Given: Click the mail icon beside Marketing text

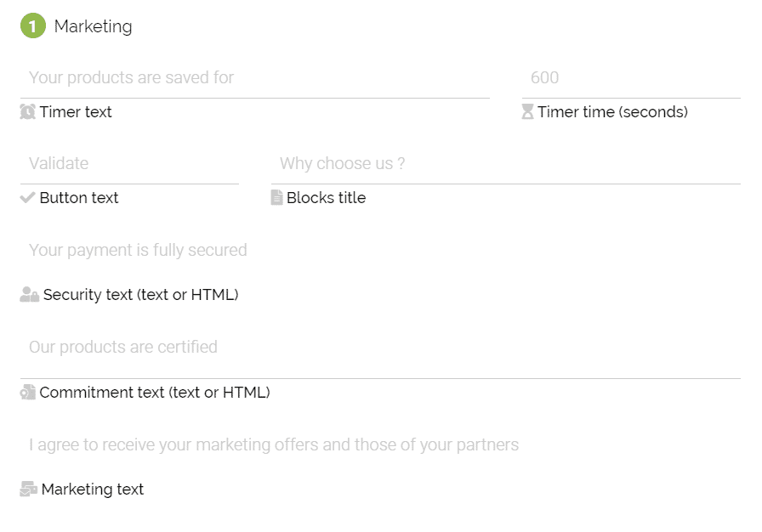Looking at the screenshot, I should click(x=28, y=489).
